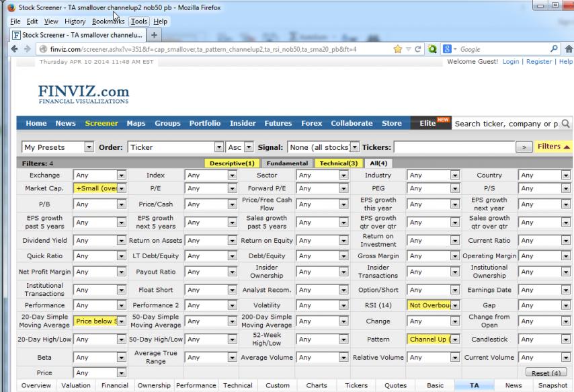Image resolution: width=574 pixels, height=392 pixels.
Task: Open the Average Volume filter dropdown
Action: point(322,357)
